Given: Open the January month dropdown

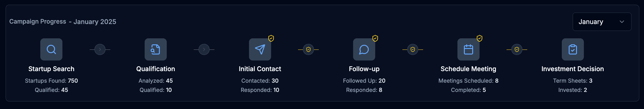Looking at the screenshot, I should point(602,22).
